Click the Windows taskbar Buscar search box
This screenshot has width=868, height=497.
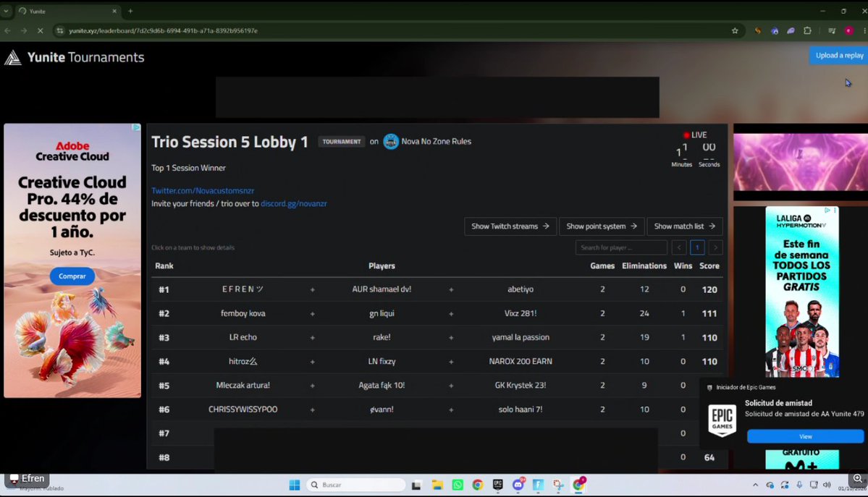pyautogui.click(x=356, y=485)
